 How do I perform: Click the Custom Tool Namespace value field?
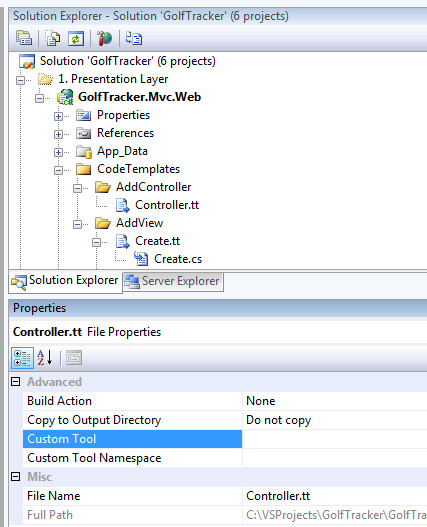[x=335, y=458]
